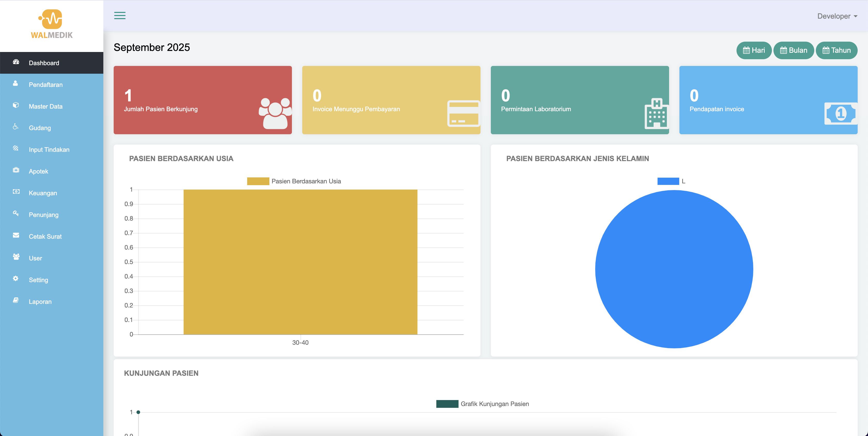Click the patients group icon on red card
Viewport: 868px width, 436px height.
(275, 113)
